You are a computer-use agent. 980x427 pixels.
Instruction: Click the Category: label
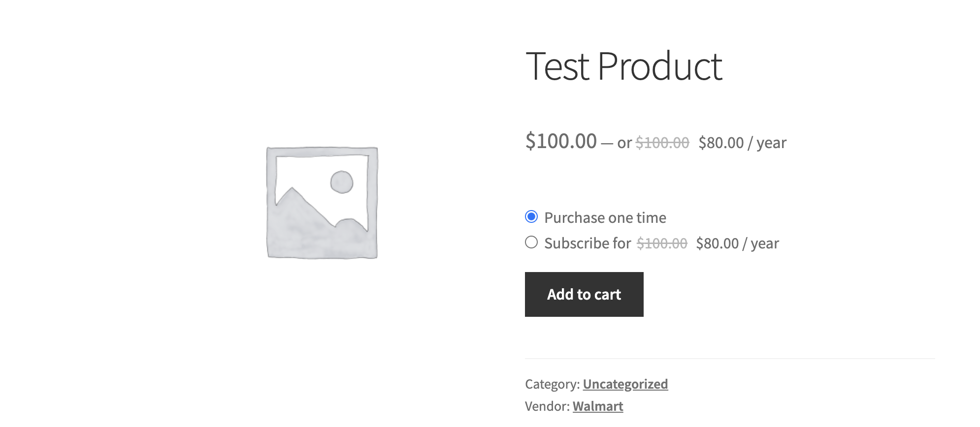(553, 384)
